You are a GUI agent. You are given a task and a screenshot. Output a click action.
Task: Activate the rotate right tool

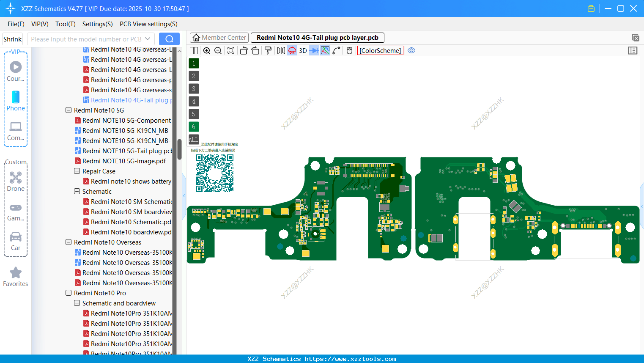click(255, 50)
